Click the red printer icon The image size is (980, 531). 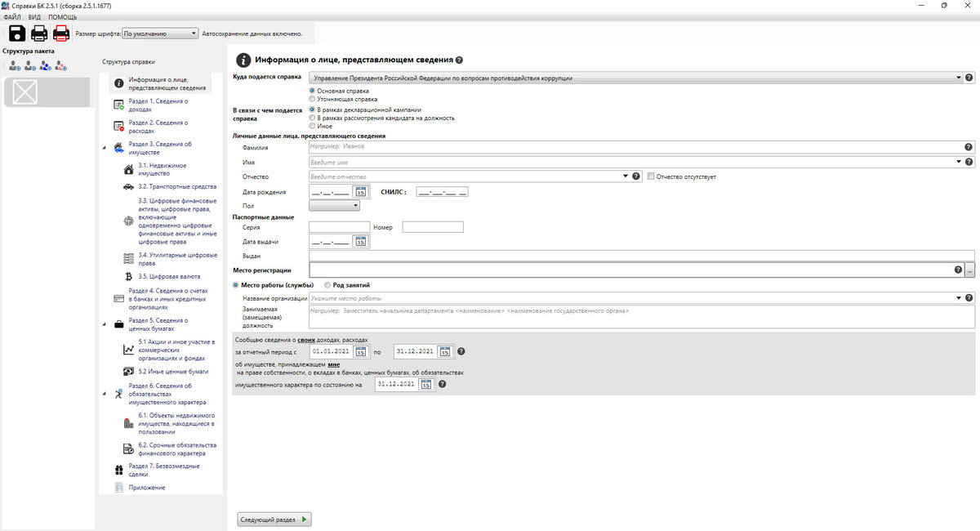(x=61, y=33)
